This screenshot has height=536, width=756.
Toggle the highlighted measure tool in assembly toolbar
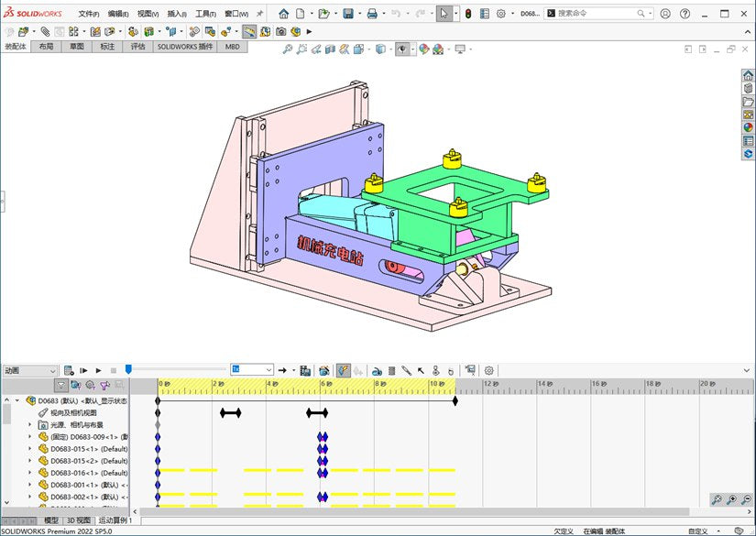(x=249, y=32)
